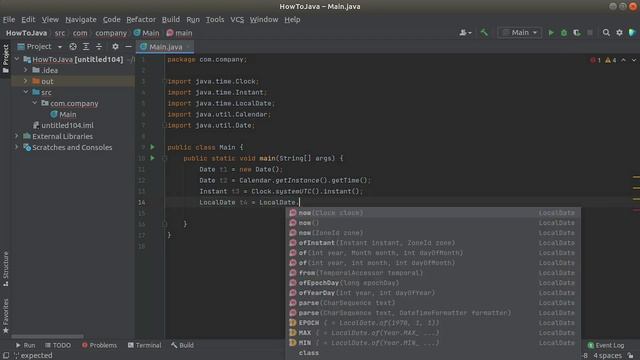Image resolution: width=640 pixels, height=360 pixels.
Task: Open the Build tool window
Action: click(182, 345)
